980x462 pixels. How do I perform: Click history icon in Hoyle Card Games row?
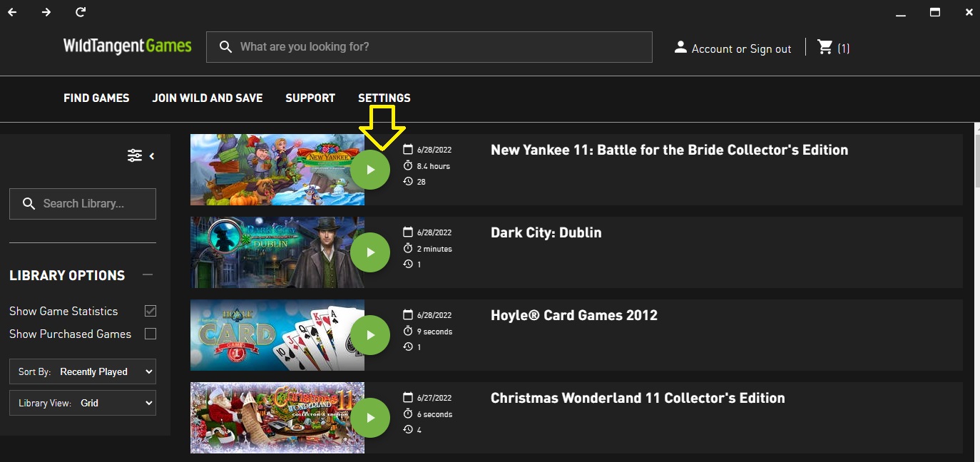408,347
